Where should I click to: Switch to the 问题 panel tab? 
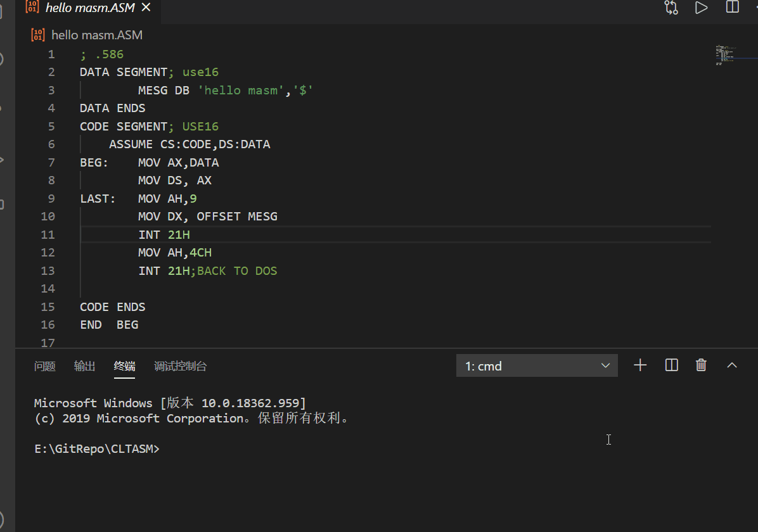pos(45,366)
